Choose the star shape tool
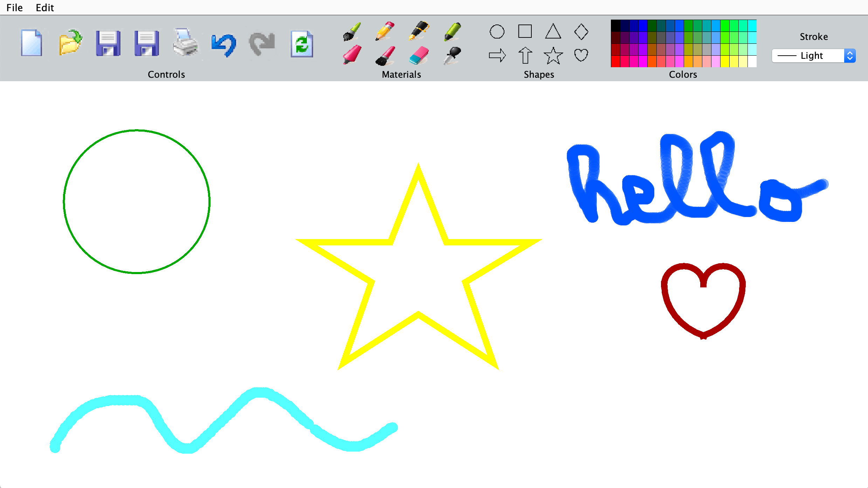Screen dimensions: 868x488 553,56
